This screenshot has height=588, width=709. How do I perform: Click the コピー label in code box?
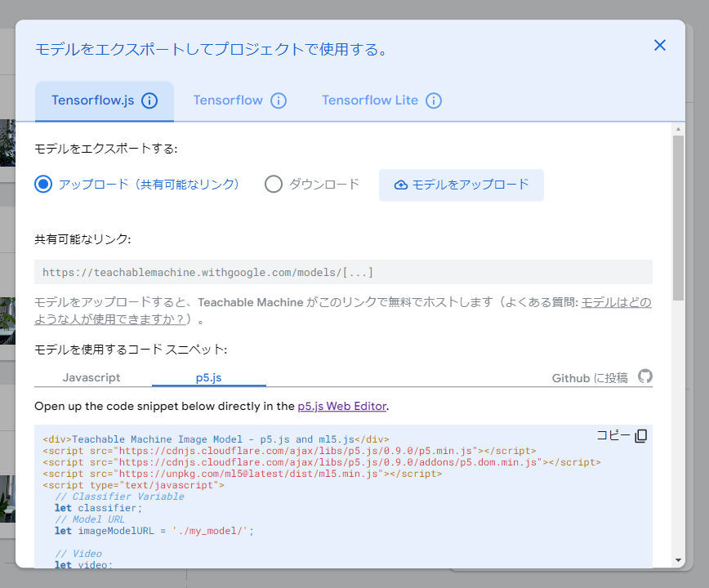click(613, 435)
